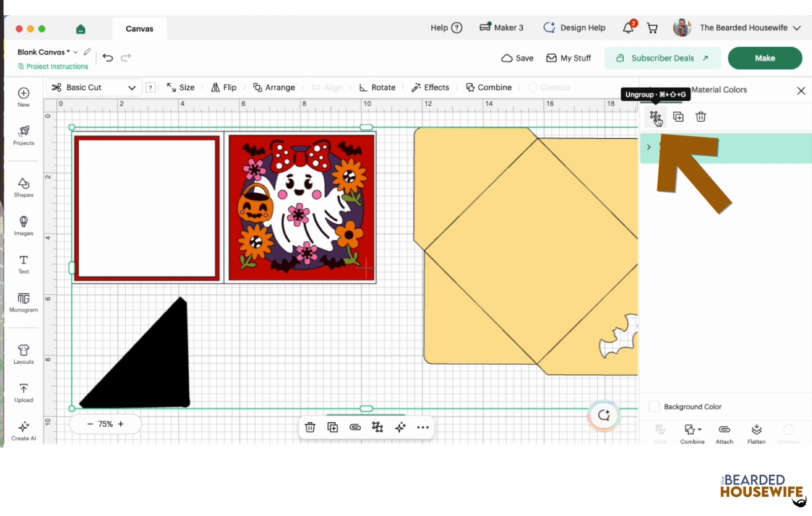Open the shopping cart
This screenshot has width=812, height=516.
point(653,28)
